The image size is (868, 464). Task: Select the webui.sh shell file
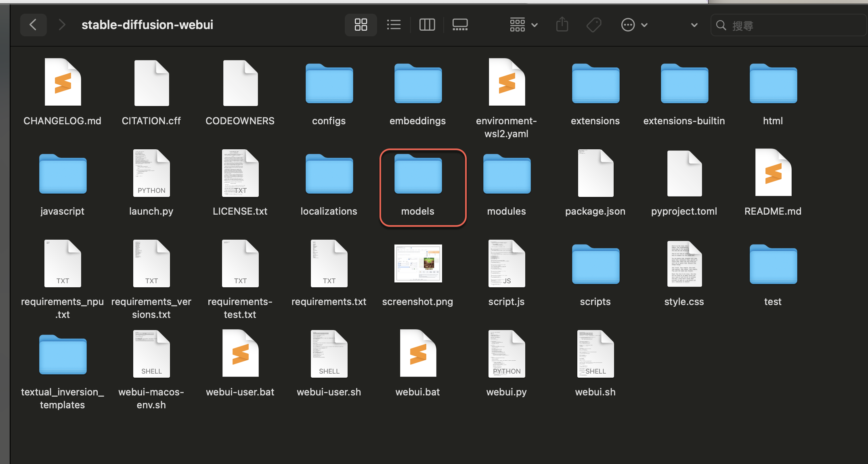click(595, 354)
